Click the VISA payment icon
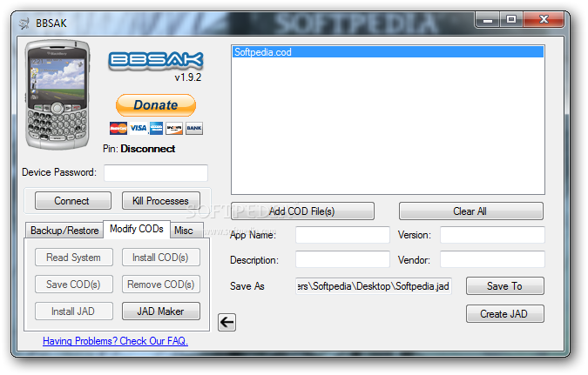The width and height of the screenshot is (588, 375). click(x=138, y=129)
